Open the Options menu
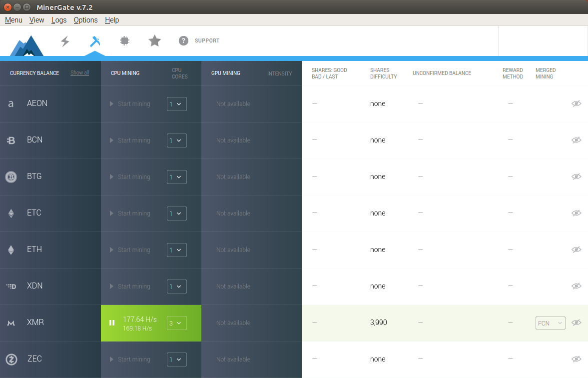 point(85,20)
